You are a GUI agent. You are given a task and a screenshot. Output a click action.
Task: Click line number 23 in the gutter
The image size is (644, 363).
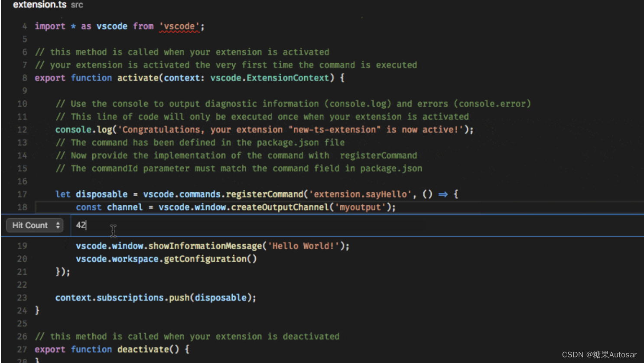click(x=22, y=298)
